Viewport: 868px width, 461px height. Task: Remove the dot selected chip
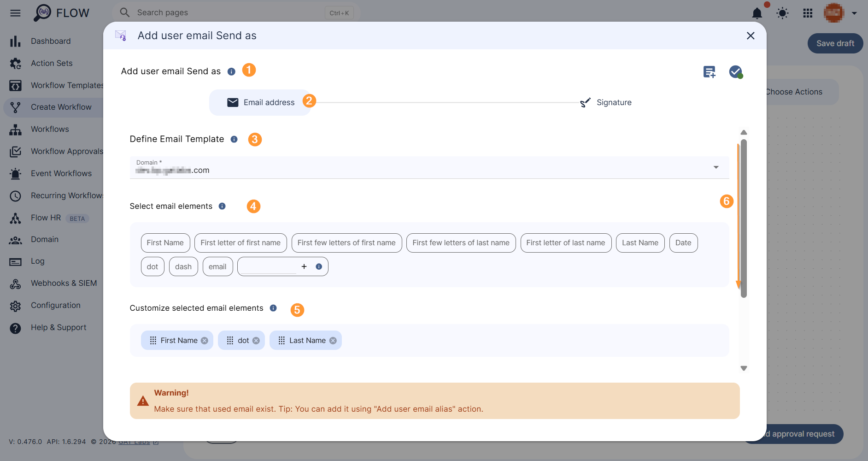click(x=256, y=341)
